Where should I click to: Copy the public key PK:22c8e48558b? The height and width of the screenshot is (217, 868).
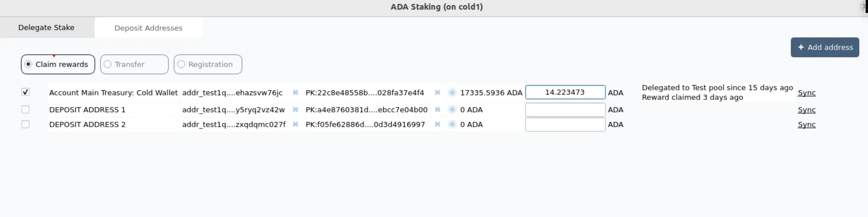[437, 93]
